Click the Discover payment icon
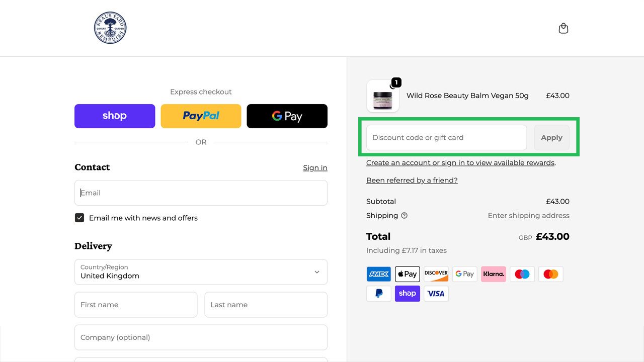The width and height of the screenshot is (644, 362). point(436,274)
